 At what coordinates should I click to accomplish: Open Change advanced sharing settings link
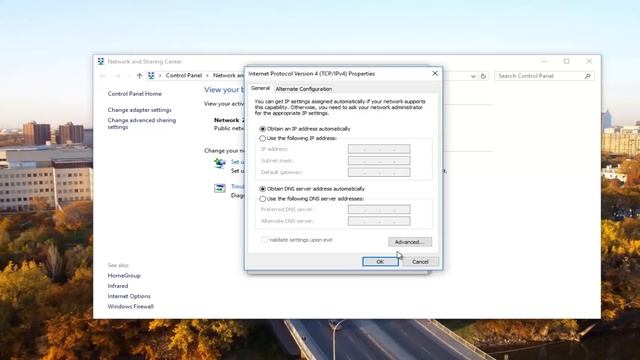click(142, 124)
